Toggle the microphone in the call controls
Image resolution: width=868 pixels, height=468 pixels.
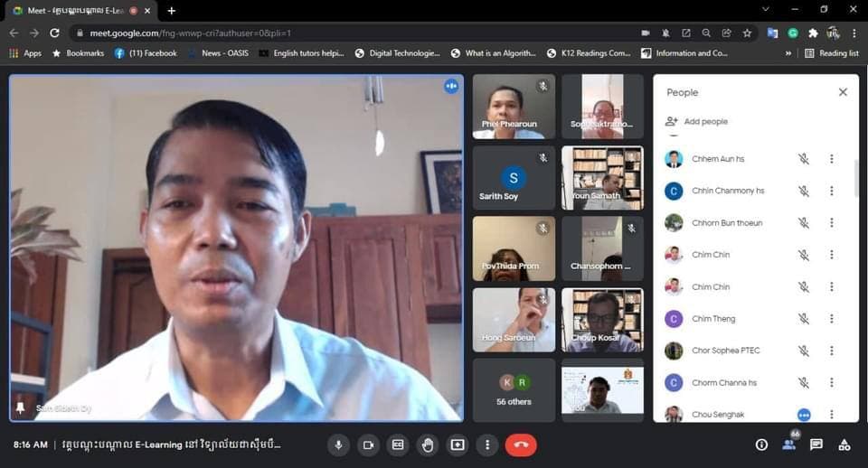339,445
